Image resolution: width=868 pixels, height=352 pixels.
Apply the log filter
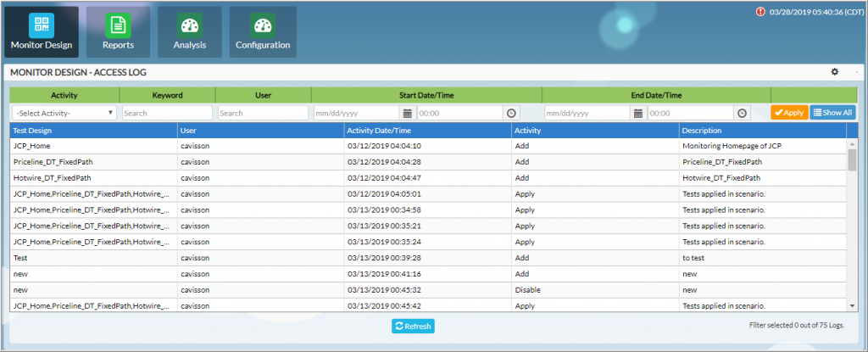789,113
